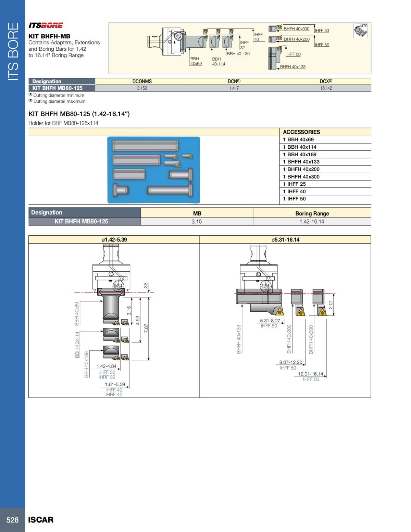Click the MB column header
Screen dimensions: 411x532
tap(197, 213)
